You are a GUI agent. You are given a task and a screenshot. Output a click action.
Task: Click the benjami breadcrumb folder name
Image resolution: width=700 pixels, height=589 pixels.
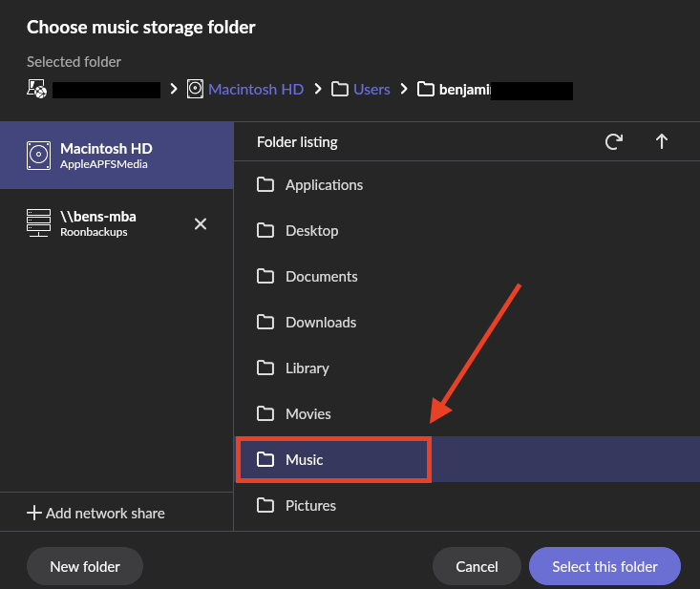465,90
